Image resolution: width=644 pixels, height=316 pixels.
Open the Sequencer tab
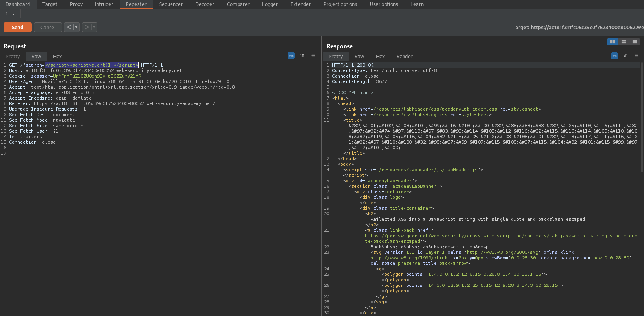[171, 4]
